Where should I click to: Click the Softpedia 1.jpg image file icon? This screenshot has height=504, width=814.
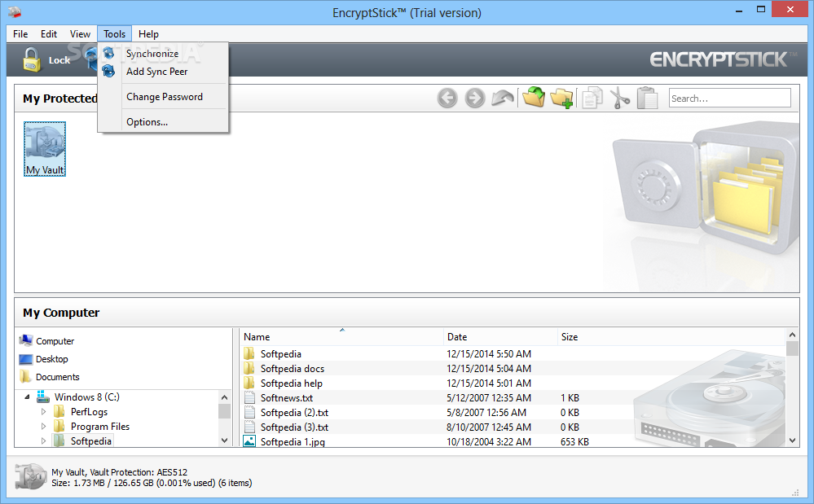pos(249,442)
